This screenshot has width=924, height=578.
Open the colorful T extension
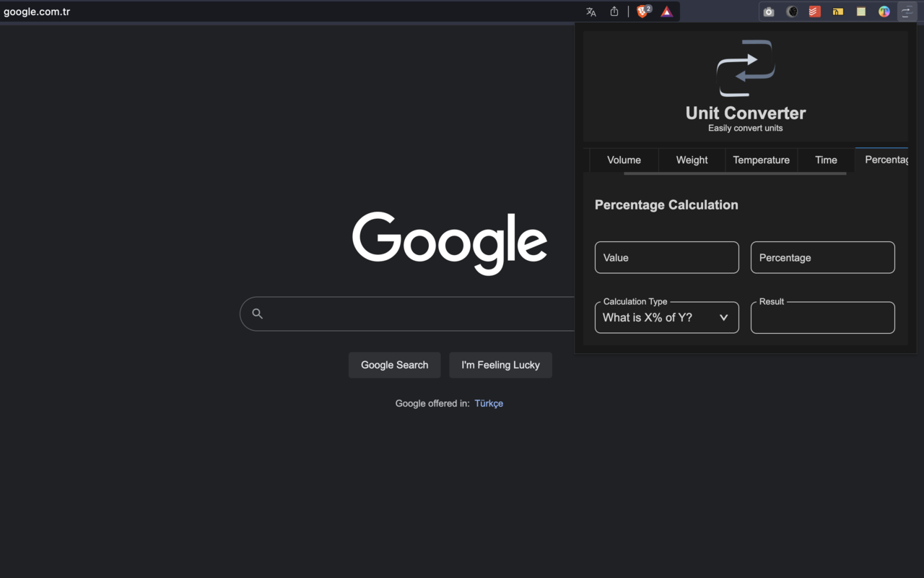pyautogui.click(x=884, y=11)
